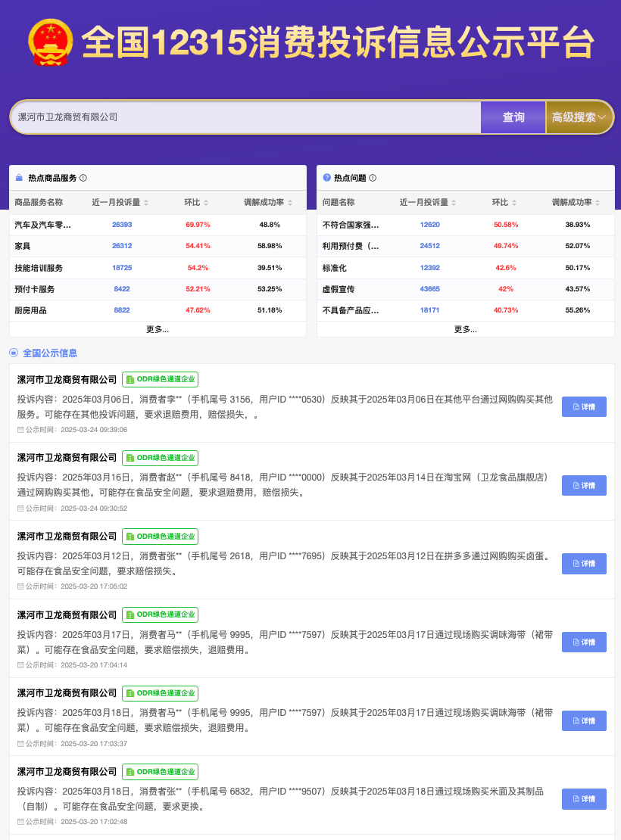Screen dimensions: 621x840
Task: Click the 26393 complaint count link
Action: [122, 224]
